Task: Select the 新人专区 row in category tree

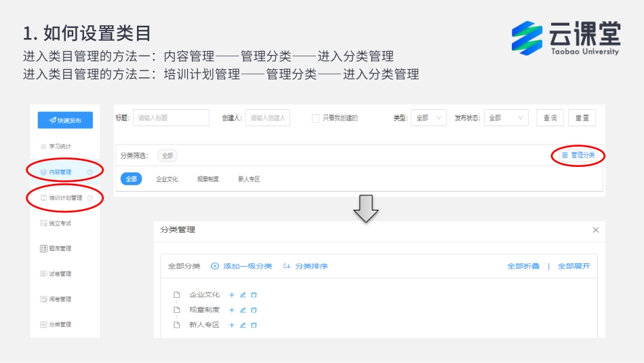Action: click(204, 325)
